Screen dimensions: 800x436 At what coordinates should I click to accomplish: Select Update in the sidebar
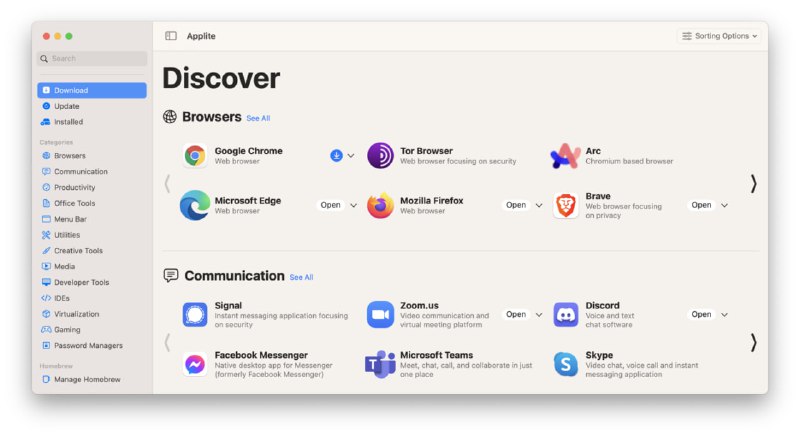pos(67,106)
